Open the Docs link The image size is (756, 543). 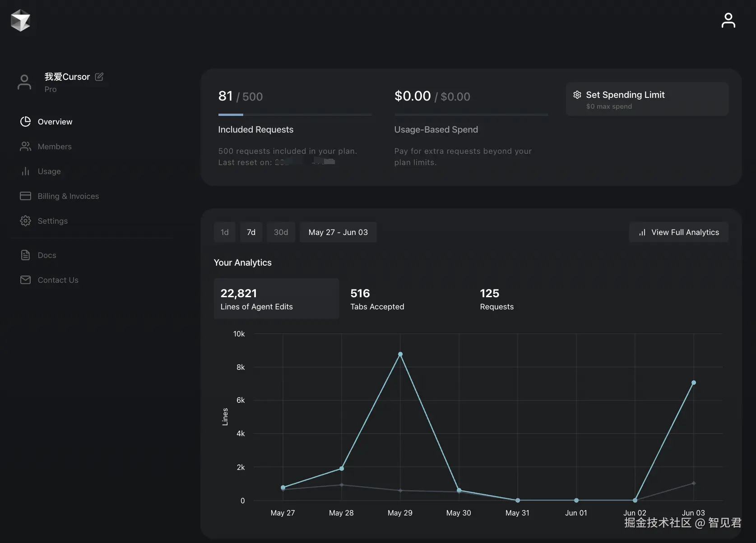tap(47, 255)
